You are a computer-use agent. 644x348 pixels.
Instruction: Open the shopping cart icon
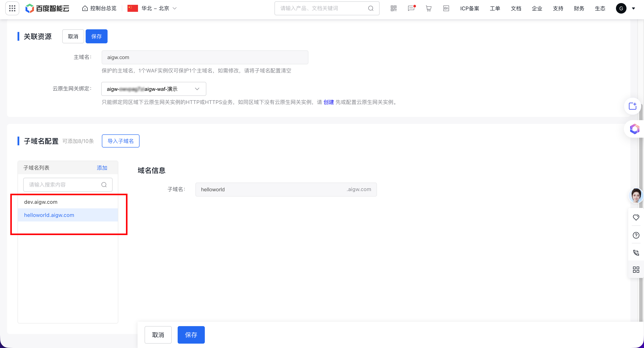tap(428, 9)
